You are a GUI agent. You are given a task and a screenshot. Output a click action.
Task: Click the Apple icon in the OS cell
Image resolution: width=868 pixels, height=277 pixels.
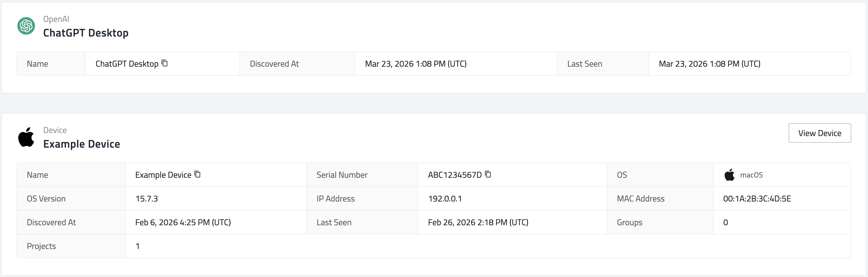point(729,175)
